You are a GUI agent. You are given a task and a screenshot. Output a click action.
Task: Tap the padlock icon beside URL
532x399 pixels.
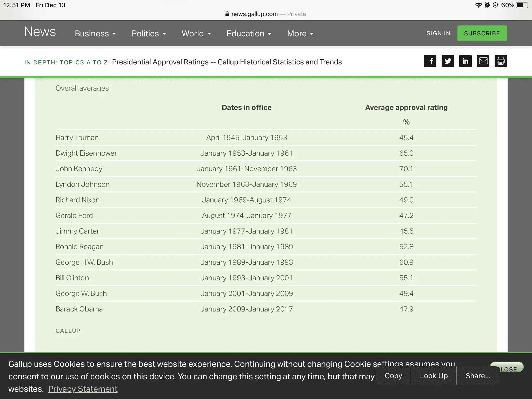tap(227, 14)
